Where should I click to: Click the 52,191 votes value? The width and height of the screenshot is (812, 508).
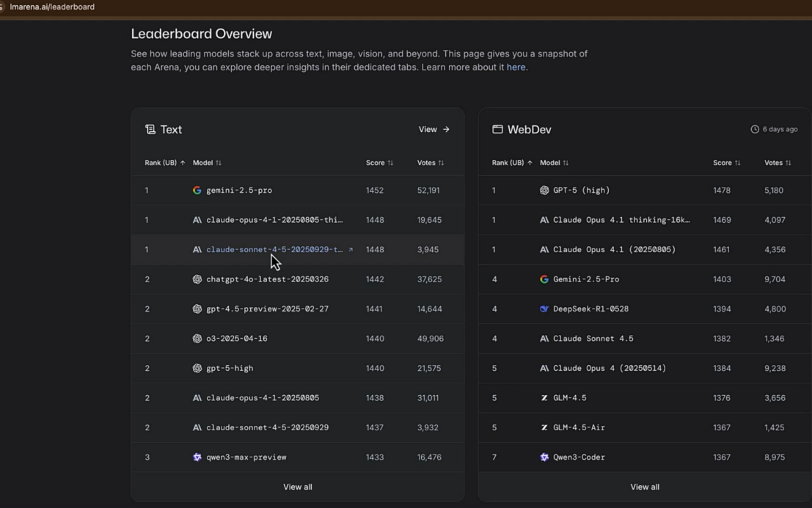tap(428, 191)
